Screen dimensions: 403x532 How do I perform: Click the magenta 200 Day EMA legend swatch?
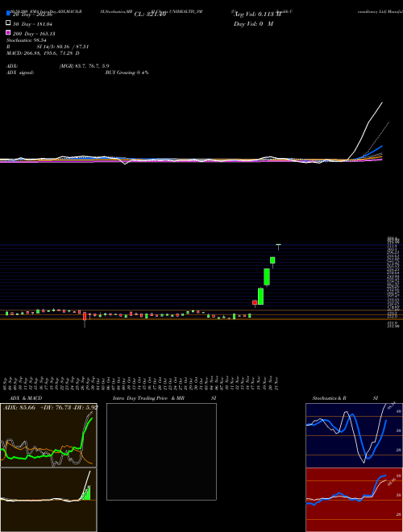click(x=9, y=32)
